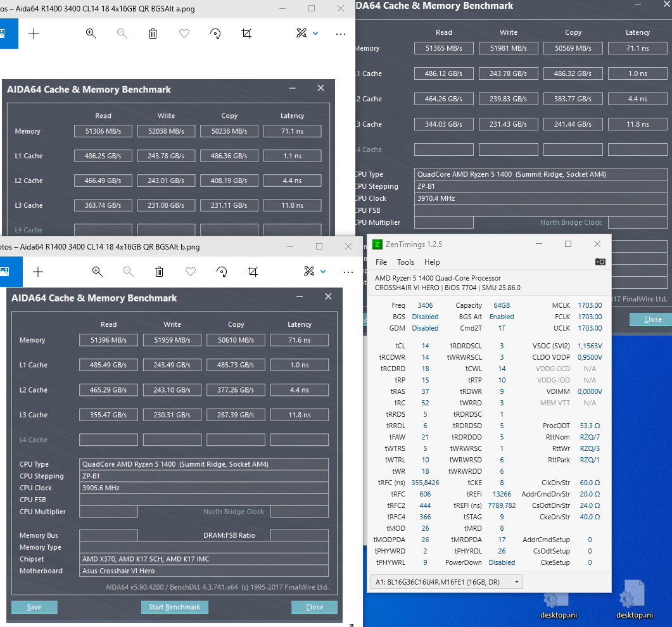Zoom in on the top Photos window image

[91, 34]
